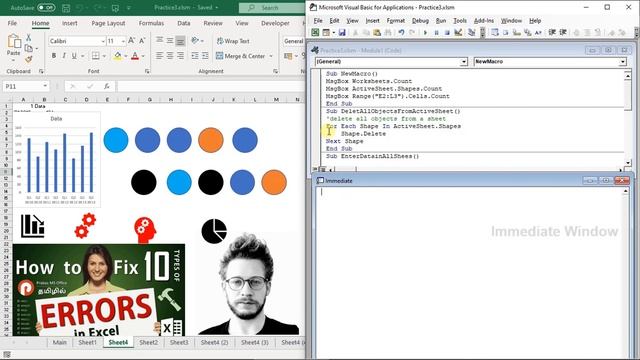Screen dimensions: 640x360
Task: Open the Calibri font name dropdown
Action: pyautogui.click(x=102, y=41)
